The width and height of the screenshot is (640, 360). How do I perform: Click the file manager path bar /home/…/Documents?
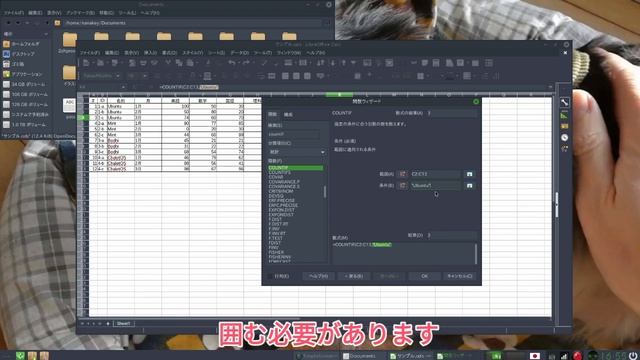192,23
